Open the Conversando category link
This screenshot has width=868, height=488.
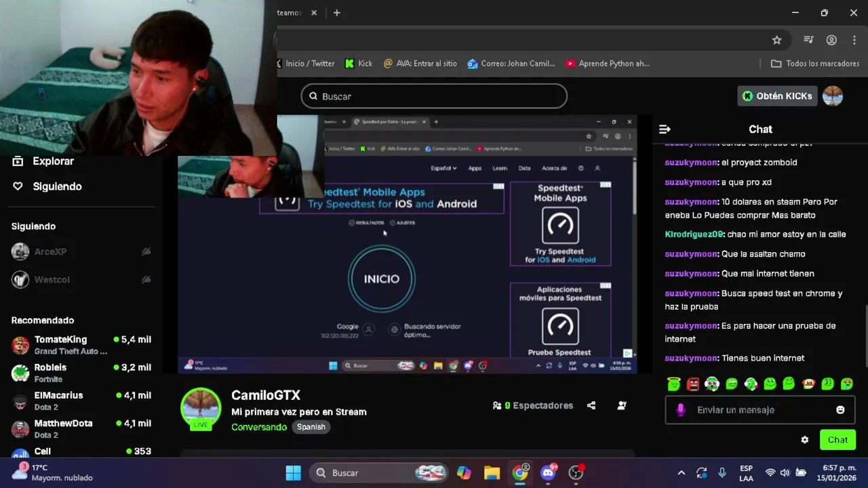click(x=259, y=427)
